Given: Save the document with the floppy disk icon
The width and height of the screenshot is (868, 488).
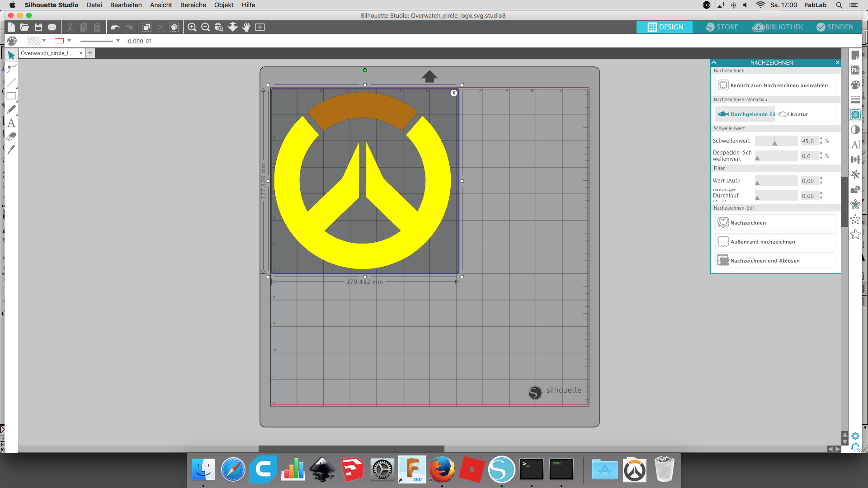Looking at the screenshot, I should pos(38,27).
